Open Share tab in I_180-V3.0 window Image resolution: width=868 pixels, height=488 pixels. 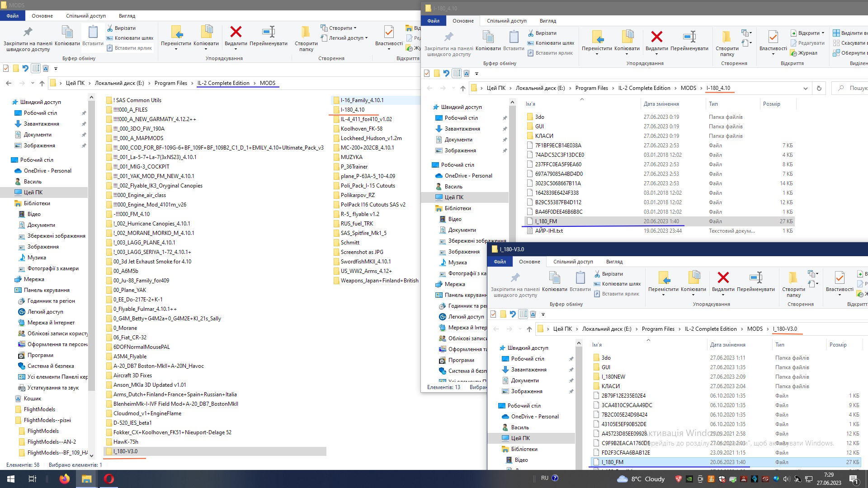(x=573, y=262)
